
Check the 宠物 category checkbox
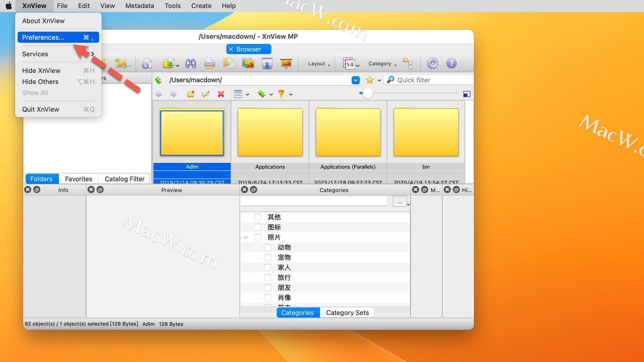click(x=267, y=257)
